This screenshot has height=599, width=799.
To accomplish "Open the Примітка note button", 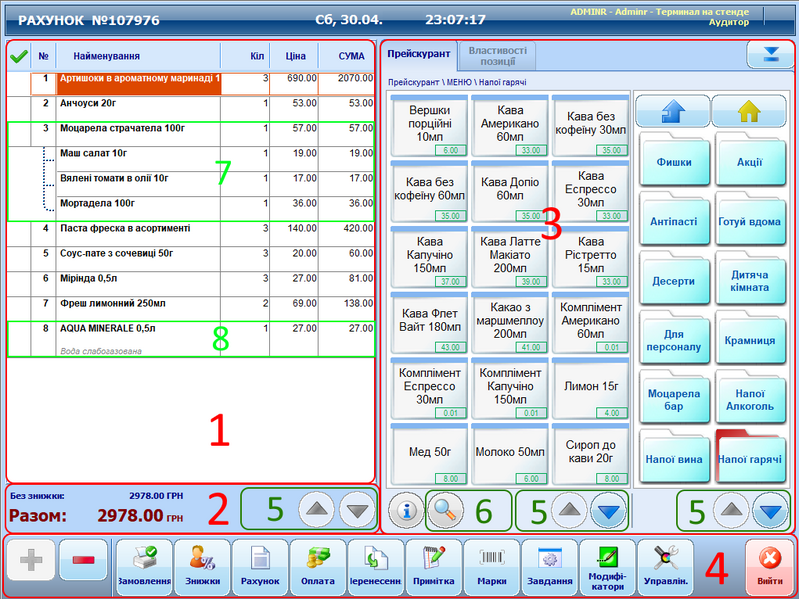I will pyautogui.click(x=433, y=565).
